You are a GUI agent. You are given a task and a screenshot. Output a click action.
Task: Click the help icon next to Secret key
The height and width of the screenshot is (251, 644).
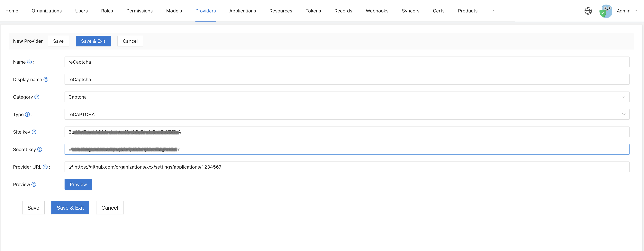40,149
